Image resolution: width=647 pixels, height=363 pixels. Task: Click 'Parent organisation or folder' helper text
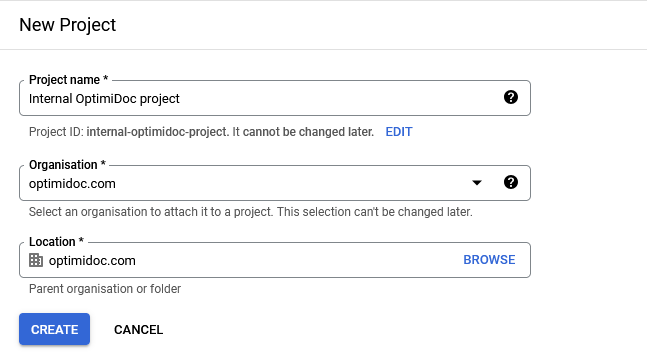[105, 289]
